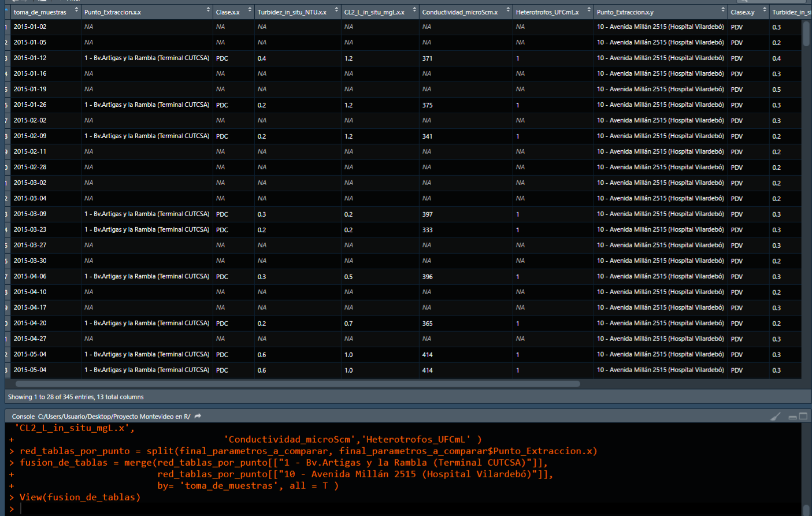Click the data viewer vertical scrollbar thumb
812x516 pixels.
pos(806,34)
